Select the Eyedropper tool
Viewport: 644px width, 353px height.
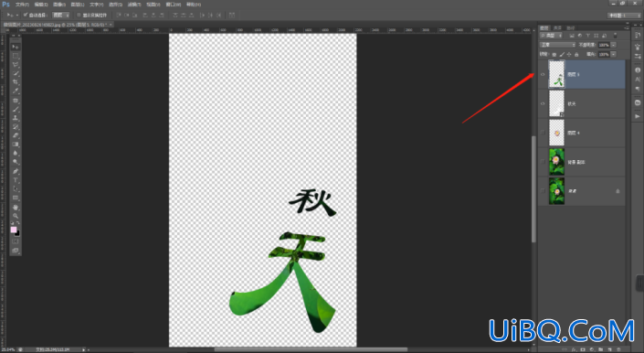[16, 91]
